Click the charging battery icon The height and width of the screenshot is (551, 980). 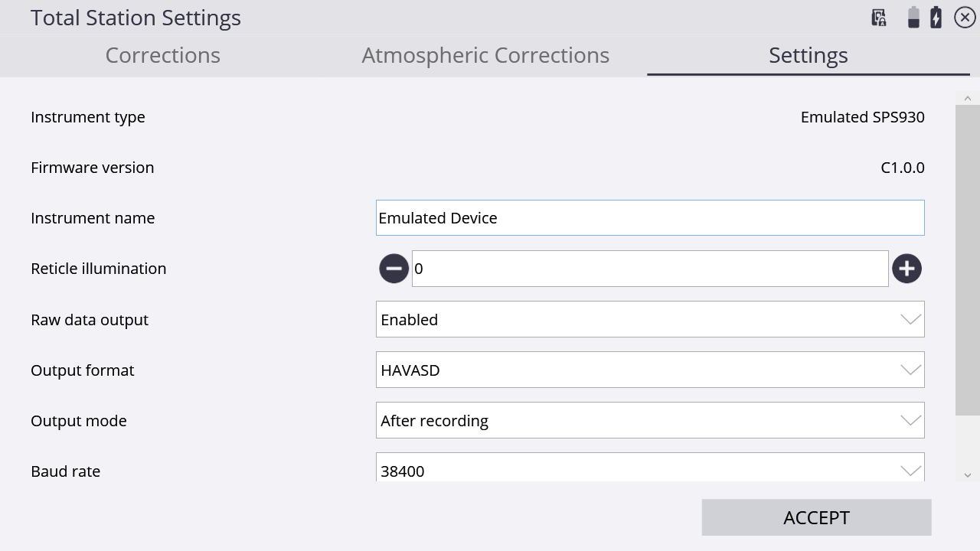(x=936, y=18)
